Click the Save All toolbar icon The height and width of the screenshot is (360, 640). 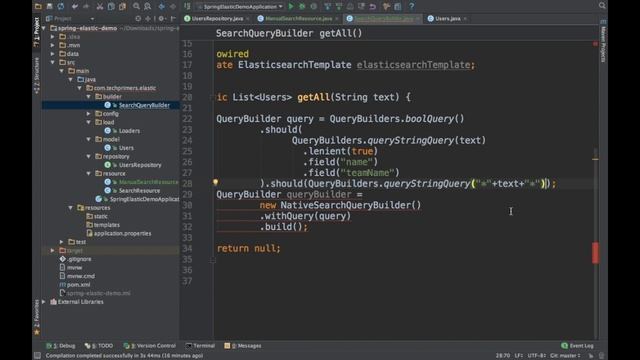49,6
